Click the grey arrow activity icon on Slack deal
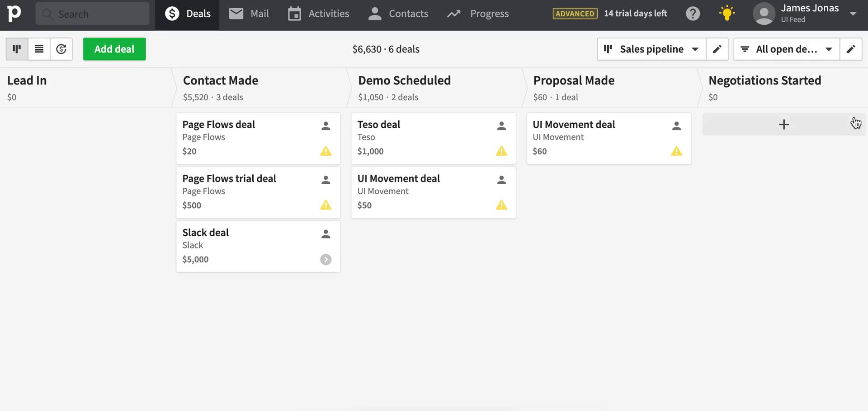The height and width of the screenshot is (411, 868). point(325,259)
